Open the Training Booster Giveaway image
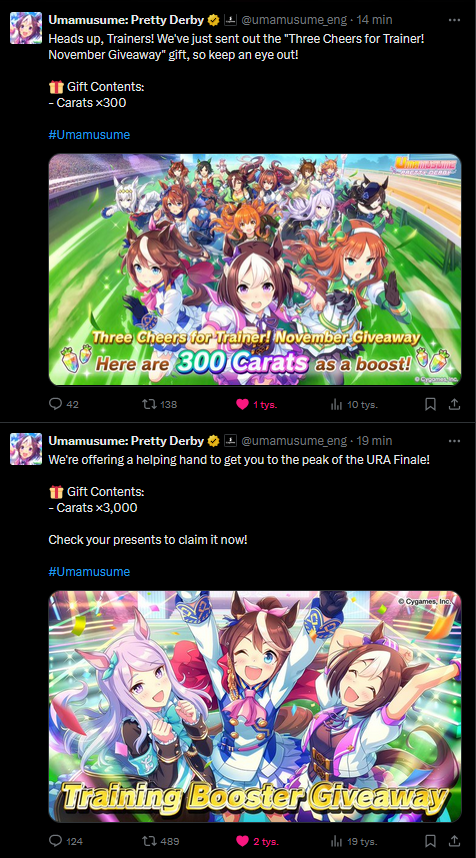 255,706
